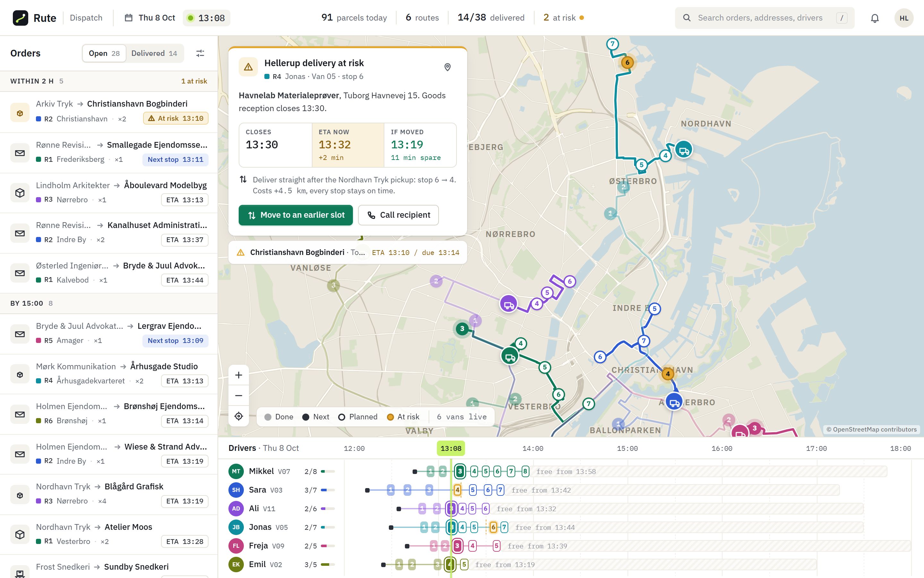
Task: Click the locate pin in the Hellerup card
Action: click(x=448, y=67)
